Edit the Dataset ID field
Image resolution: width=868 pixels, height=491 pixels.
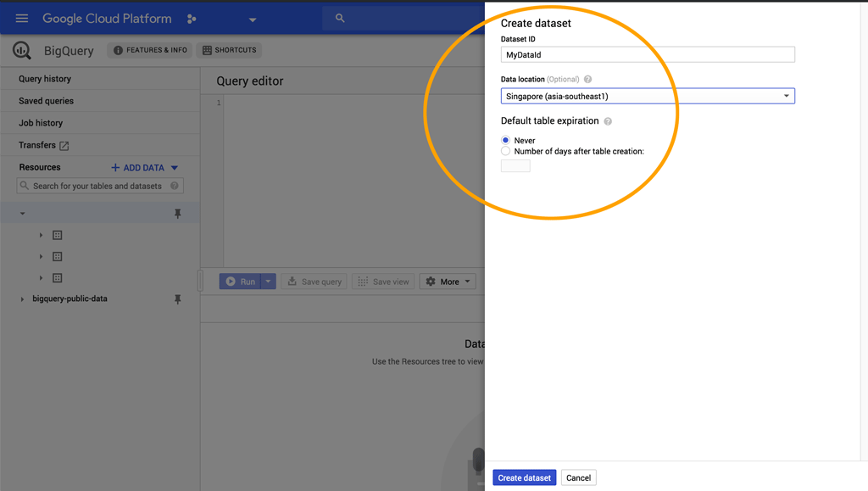[x=648, y=54]
